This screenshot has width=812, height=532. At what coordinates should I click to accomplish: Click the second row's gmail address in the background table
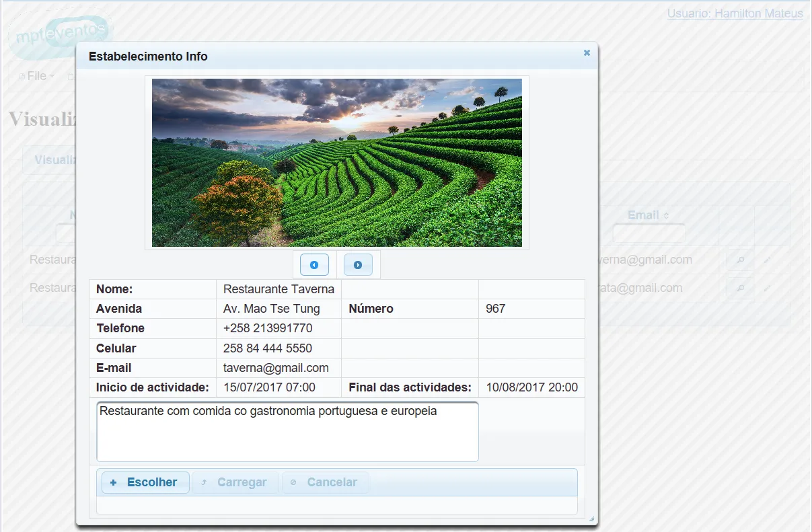(640, 288)
